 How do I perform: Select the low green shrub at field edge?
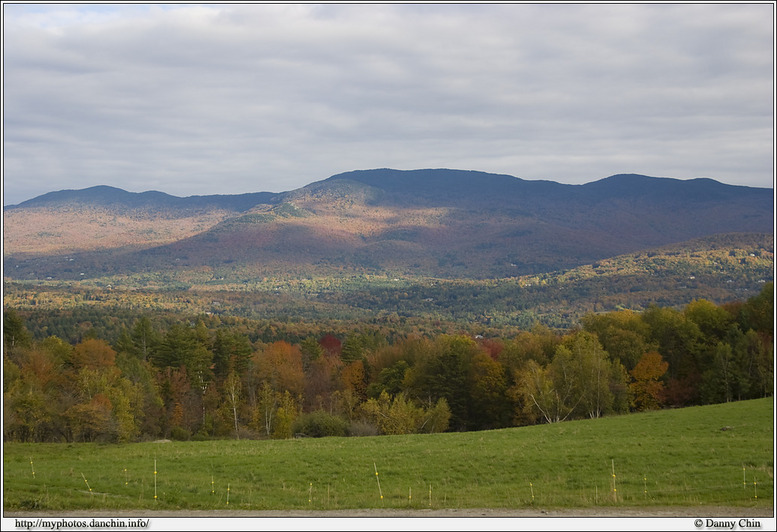322,425
